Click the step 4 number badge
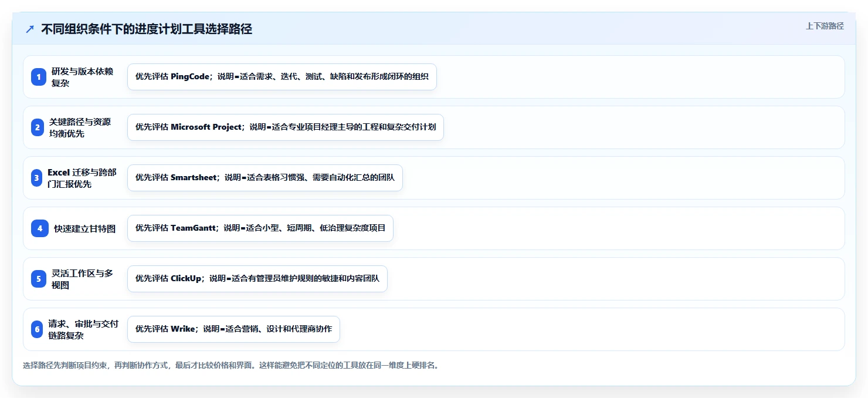 click(x=40, y=228)
